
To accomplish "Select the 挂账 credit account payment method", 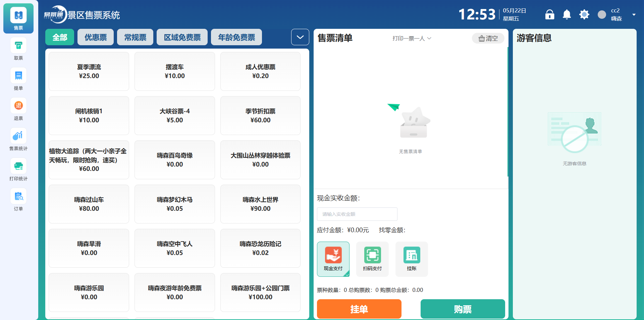I will click(412, 259).
